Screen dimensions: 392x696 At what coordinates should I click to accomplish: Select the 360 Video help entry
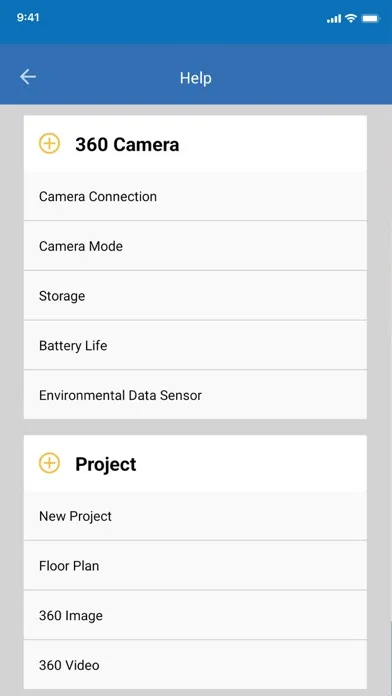(195, 664)
